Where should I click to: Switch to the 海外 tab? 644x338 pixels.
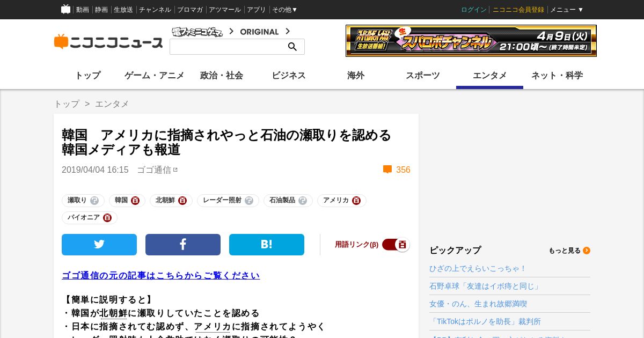[356, 76]
